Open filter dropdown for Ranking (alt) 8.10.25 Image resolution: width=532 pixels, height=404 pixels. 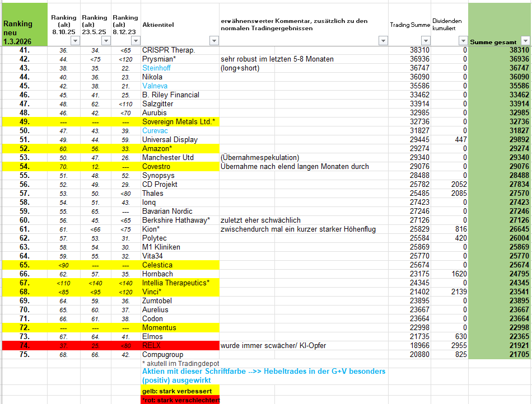pos(73,41)
